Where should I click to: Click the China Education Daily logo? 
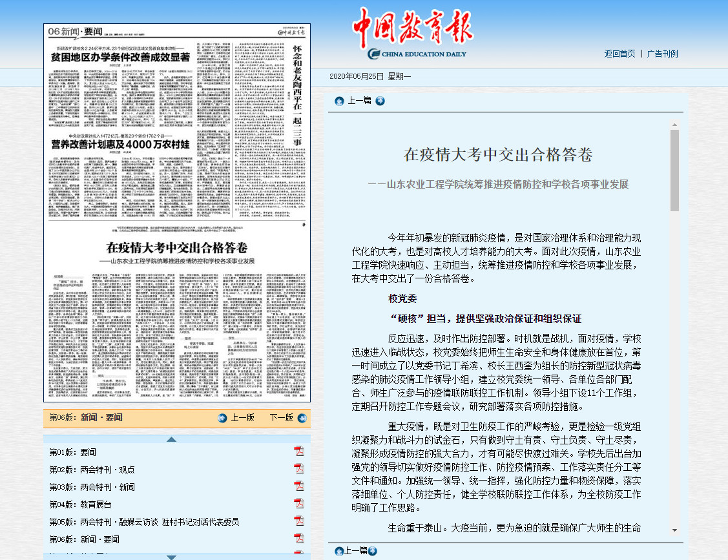pyautogui.click(x=410, y=34)
